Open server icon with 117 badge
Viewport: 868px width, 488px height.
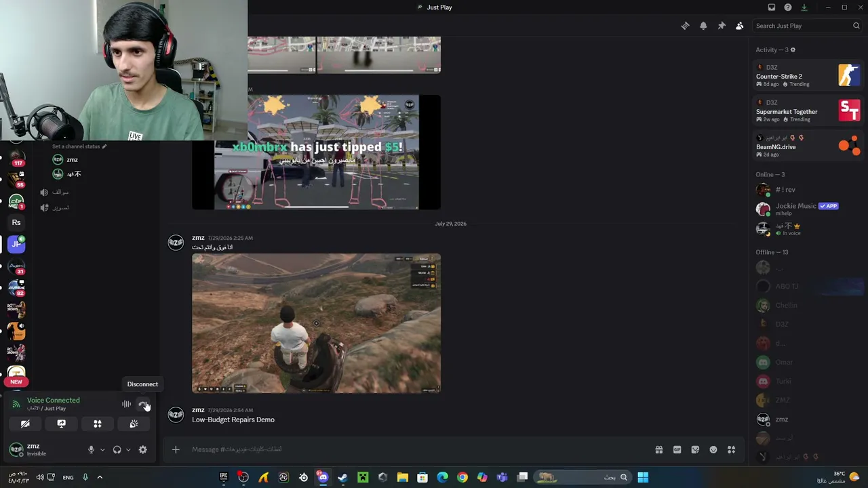(16, 158)
